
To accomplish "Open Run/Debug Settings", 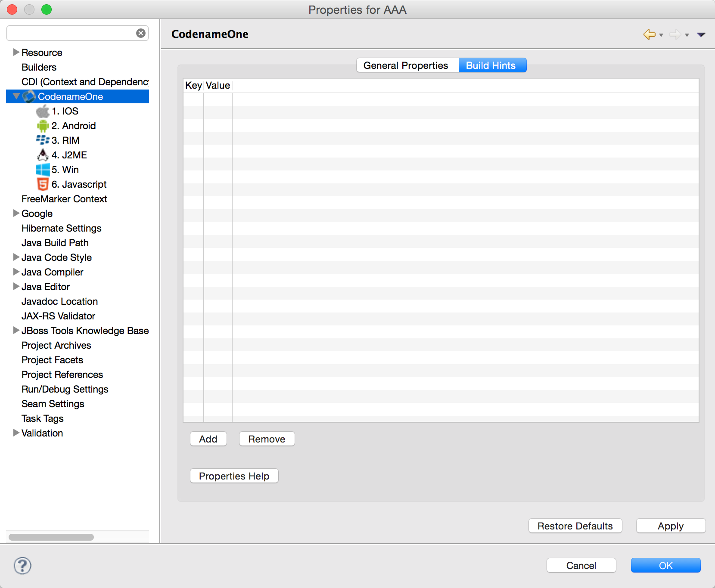I will pyautogui.click(x=65, y=389).
